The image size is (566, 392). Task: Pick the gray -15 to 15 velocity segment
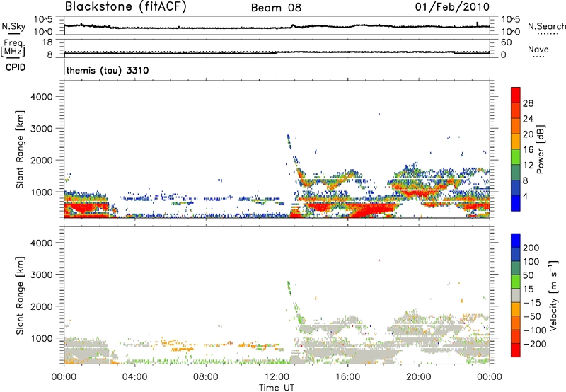coord(516,296)
